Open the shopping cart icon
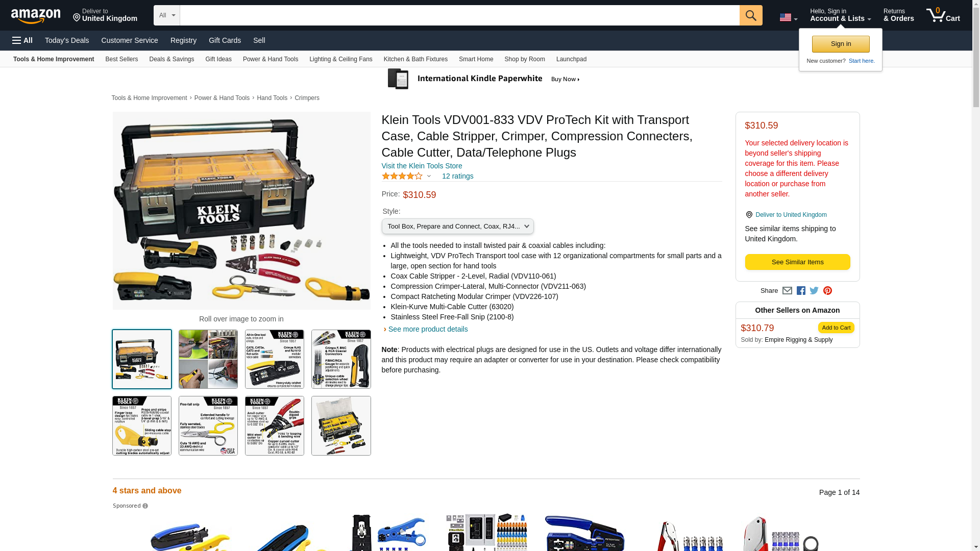This screenshot has height=551, width=980. (943, 15)
